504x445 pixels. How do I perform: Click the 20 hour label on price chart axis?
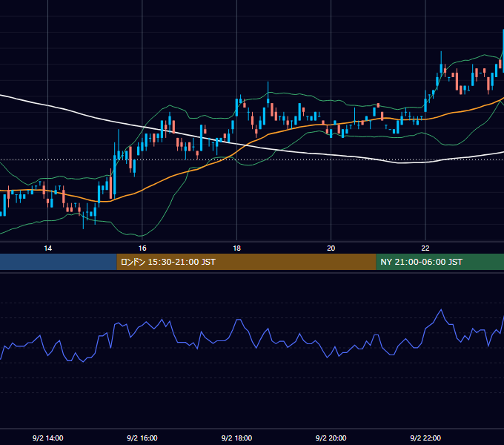(331, 248)
